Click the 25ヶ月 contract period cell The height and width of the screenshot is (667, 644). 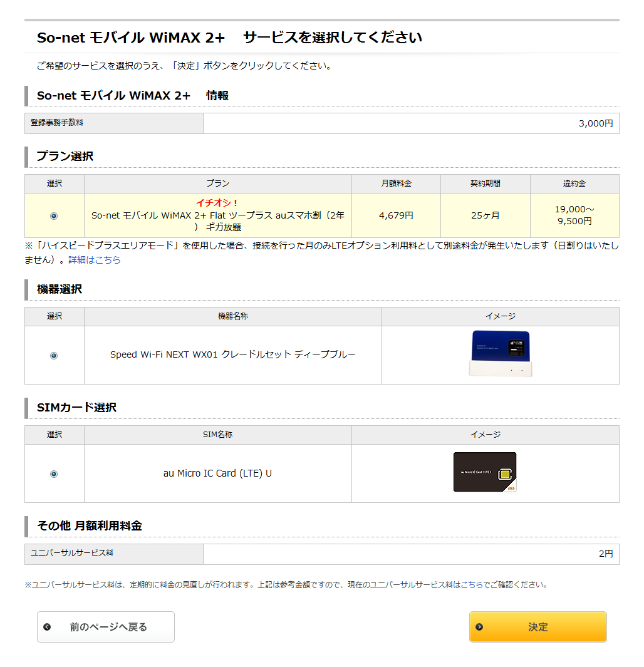pyautogui.click(x=485, y=215)
